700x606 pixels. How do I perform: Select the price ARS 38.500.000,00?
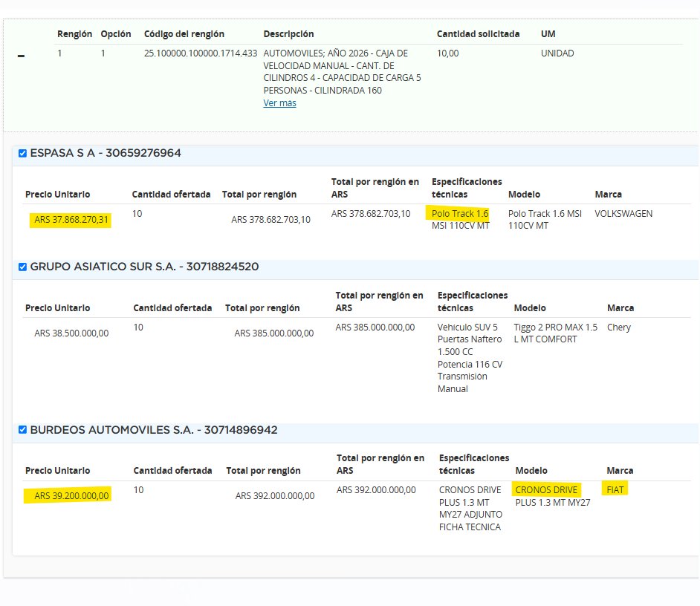point(71,333)
